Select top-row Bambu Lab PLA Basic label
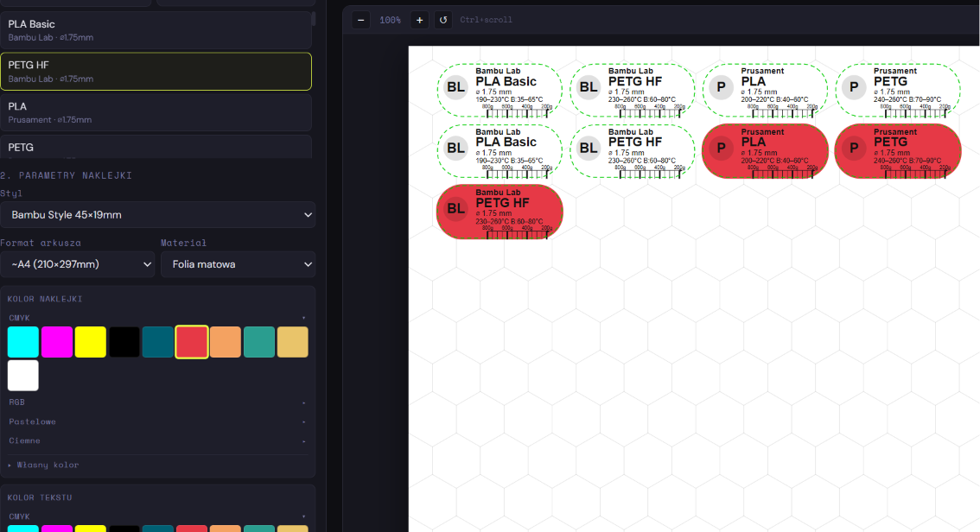980x532 pixels. (x=500, y=91)
